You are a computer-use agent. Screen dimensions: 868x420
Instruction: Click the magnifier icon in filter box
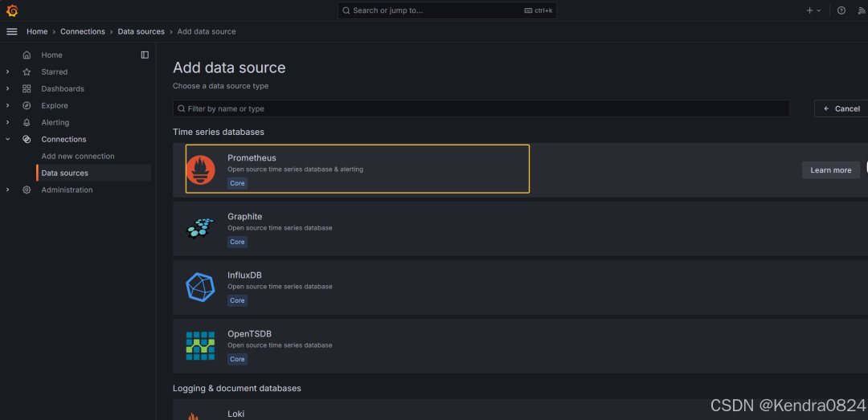[181, 108]
